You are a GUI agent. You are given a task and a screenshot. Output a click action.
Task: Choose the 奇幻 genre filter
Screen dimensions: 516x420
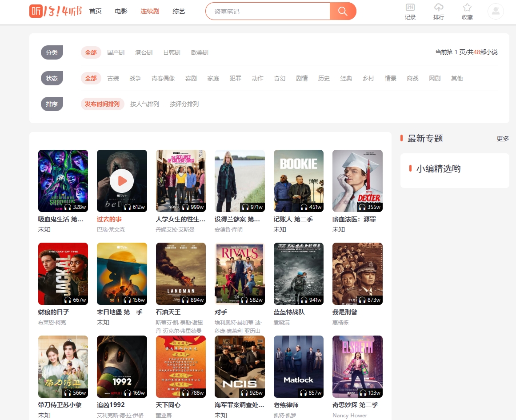[x=280, y=78]
